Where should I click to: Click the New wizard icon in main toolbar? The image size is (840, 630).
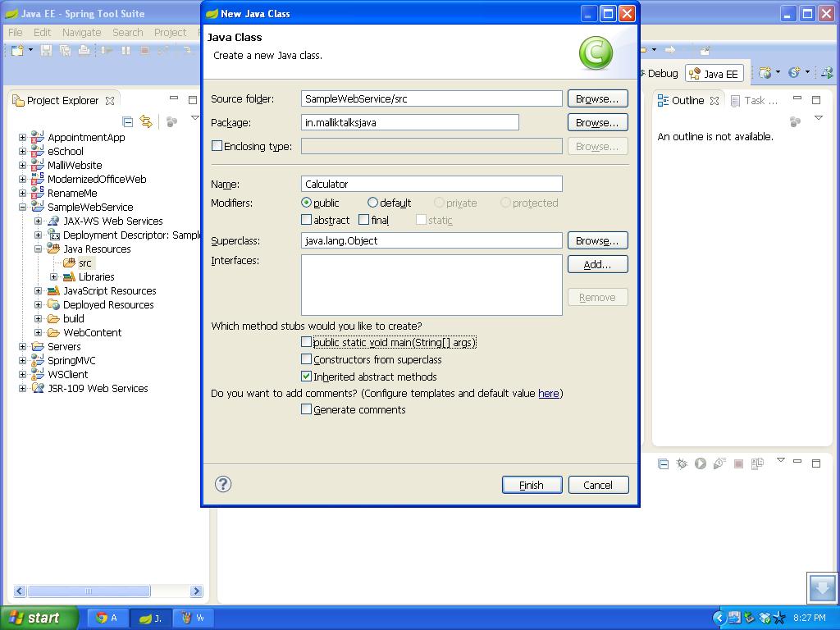[17, 50]
